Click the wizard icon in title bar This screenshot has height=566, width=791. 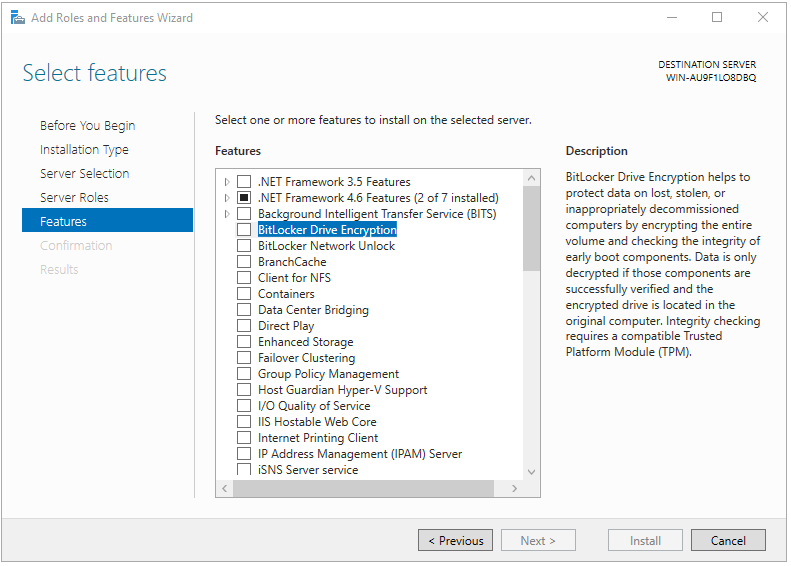coord(18,18)
